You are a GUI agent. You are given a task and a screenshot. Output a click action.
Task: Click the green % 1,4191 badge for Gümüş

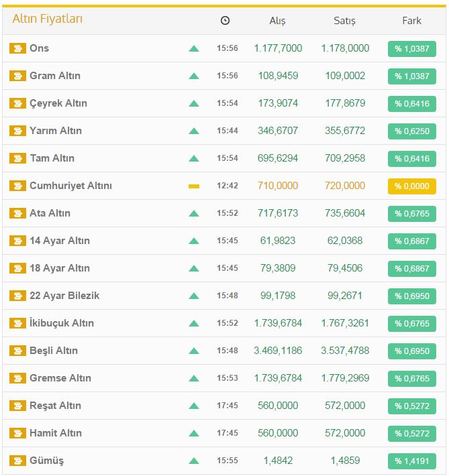click(411, 461)
